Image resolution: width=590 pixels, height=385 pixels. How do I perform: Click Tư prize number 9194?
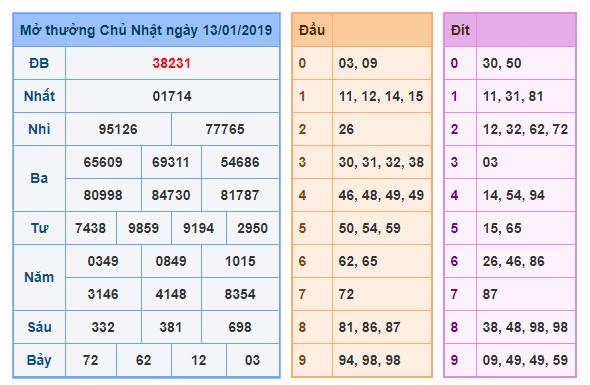(x=198, y=228)
